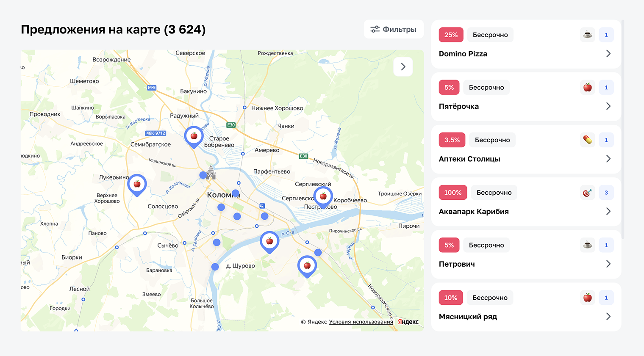Click the count badge 1 for Domino Pizza
Viewport: 644px width, 356px height.
[x=606, y=35]
